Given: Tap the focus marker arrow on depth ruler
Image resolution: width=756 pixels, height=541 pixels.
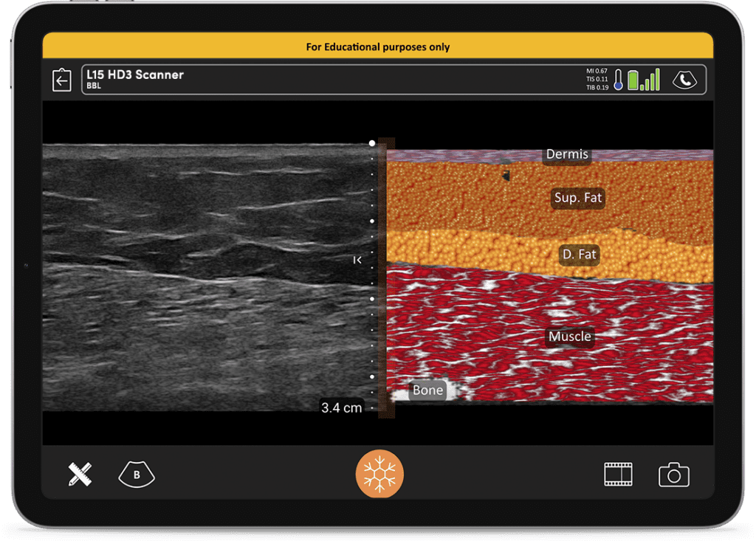Looking at the screenshot, I should [x=357, y=260].
